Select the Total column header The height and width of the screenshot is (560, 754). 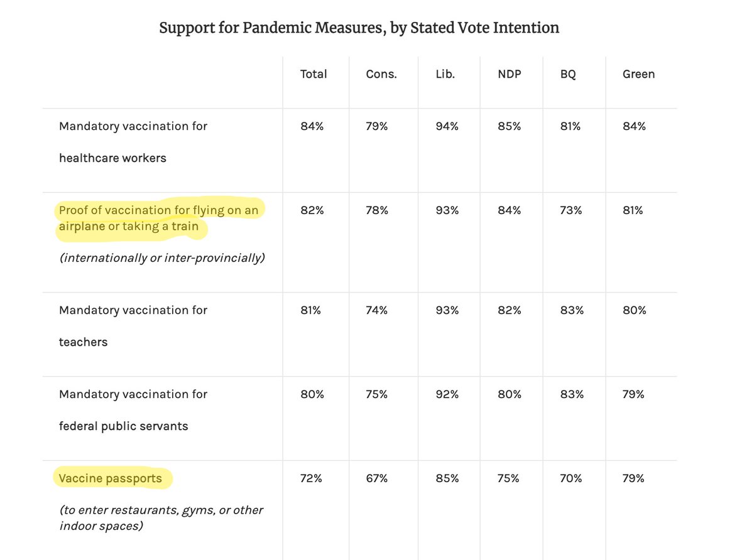pos(314,74)
